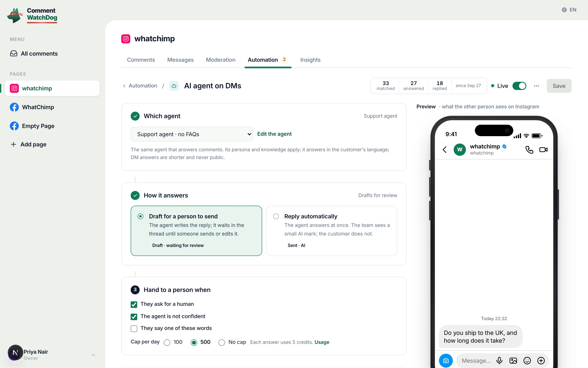The width and height of the screenshot is (588, 368).
Task: Tap the back arrow in phone preview
Action: (445, 149)
